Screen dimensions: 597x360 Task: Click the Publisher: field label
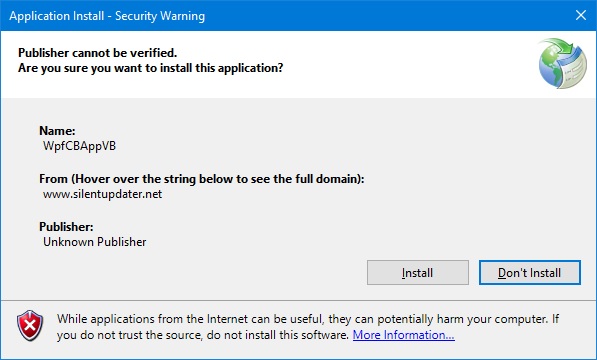pyautogui.click(x=66, y=227)
